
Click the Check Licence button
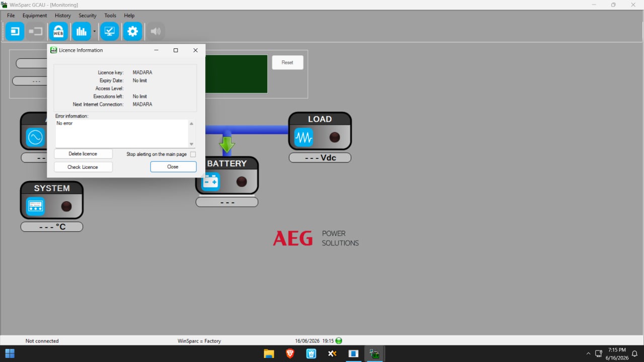pyautogui.click(x=83, y=167)
